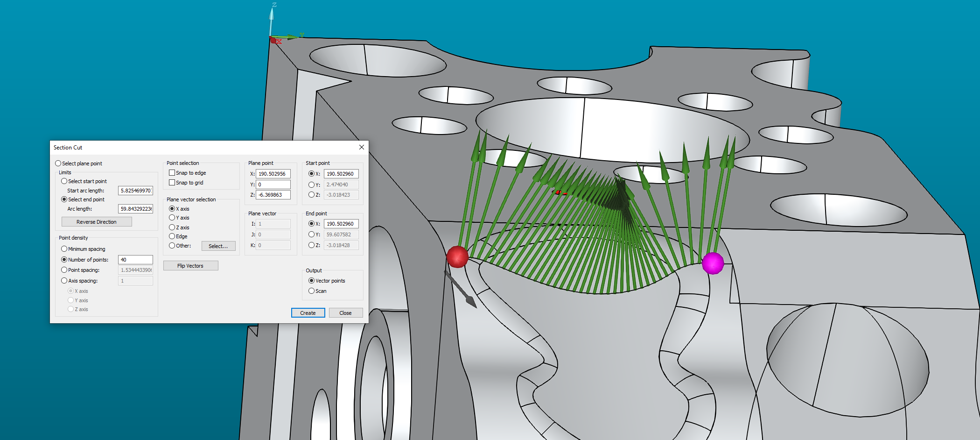Enable the Snap to edge checkbox
980x440 pixels.
[172, 173]
